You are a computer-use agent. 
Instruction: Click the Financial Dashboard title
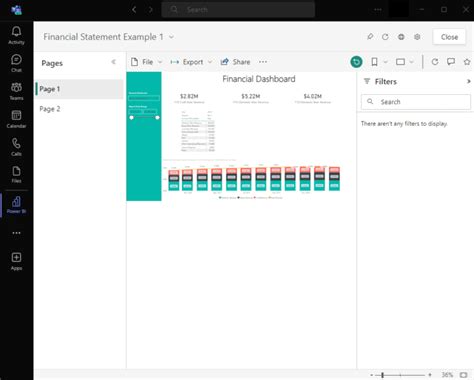(x=259, y=79)
